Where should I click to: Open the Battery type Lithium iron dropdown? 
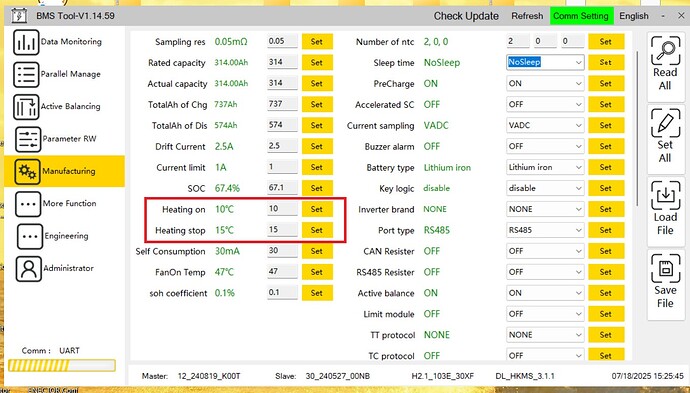(545, 167)
